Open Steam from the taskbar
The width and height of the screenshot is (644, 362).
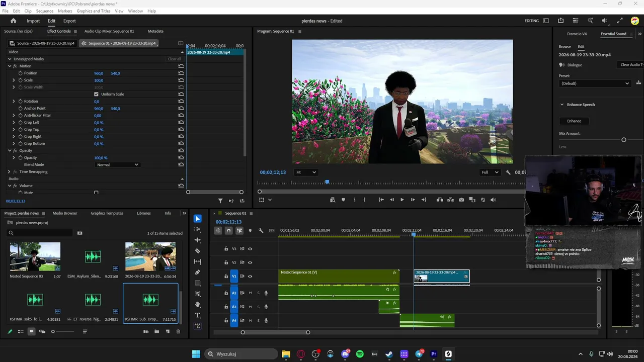[389, 354]
